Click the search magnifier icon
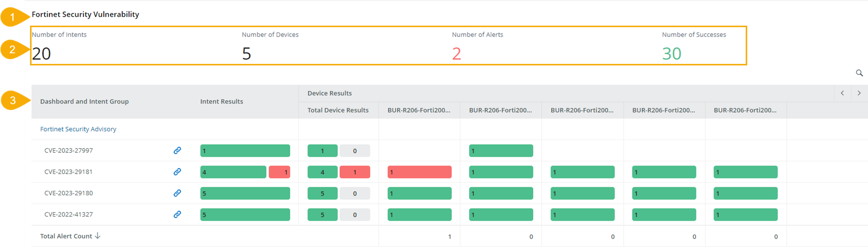The width and height of the screenshot is (868, 250). point(859,73)
